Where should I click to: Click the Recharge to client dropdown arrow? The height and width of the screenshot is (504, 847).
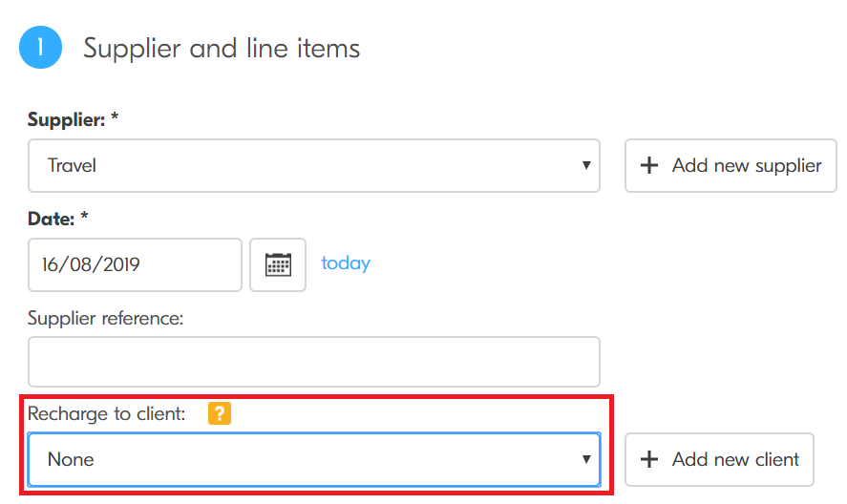pos(585,460)
